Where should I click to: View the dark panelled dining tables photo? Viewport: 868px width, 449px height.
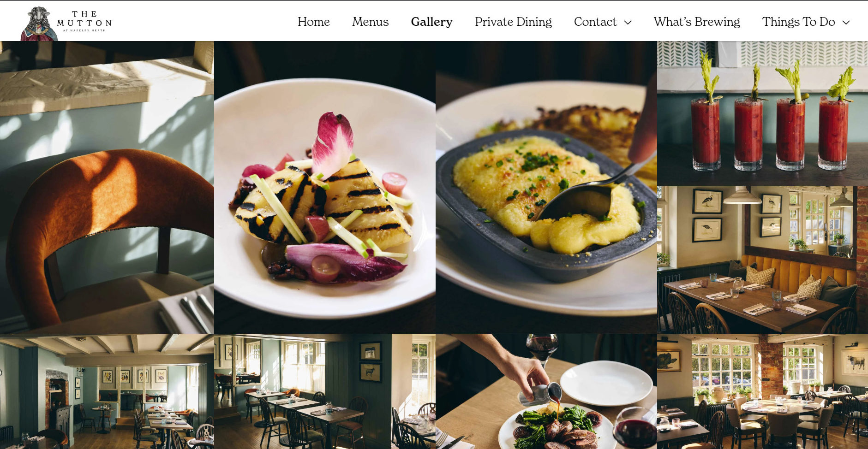[x=325, y=391]
